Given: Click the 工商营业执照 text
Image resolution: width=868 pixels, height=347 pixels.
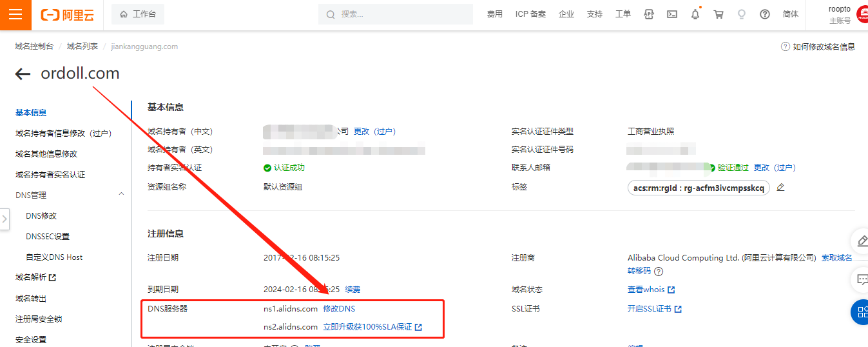Looking at the screenshot, I should 651,131.
